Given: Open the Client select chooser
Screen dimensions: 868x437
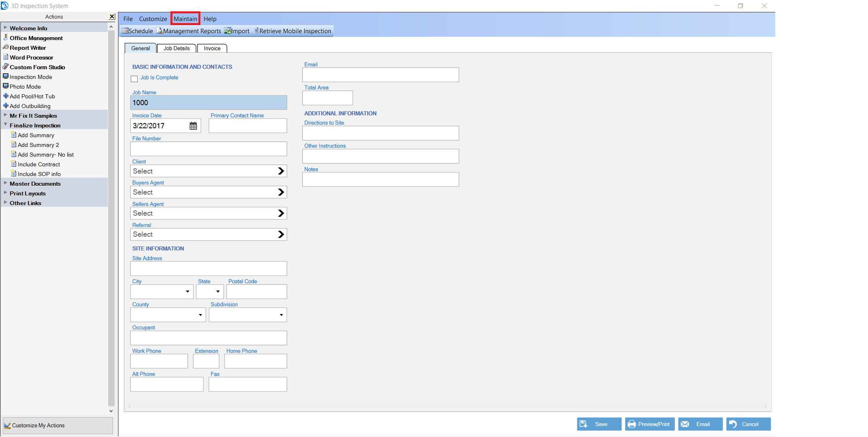Looking at the screenshot, I should [208, 171].
